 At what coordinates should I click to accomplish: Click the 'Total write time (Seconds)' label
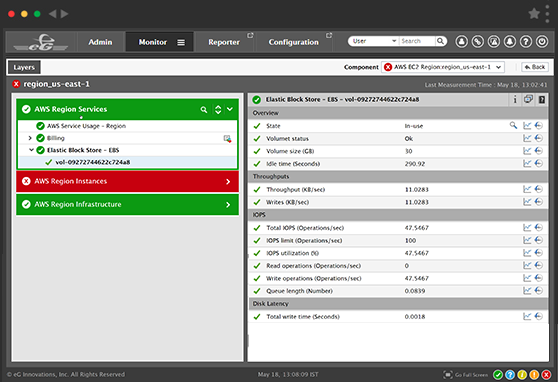click(303, 316)
